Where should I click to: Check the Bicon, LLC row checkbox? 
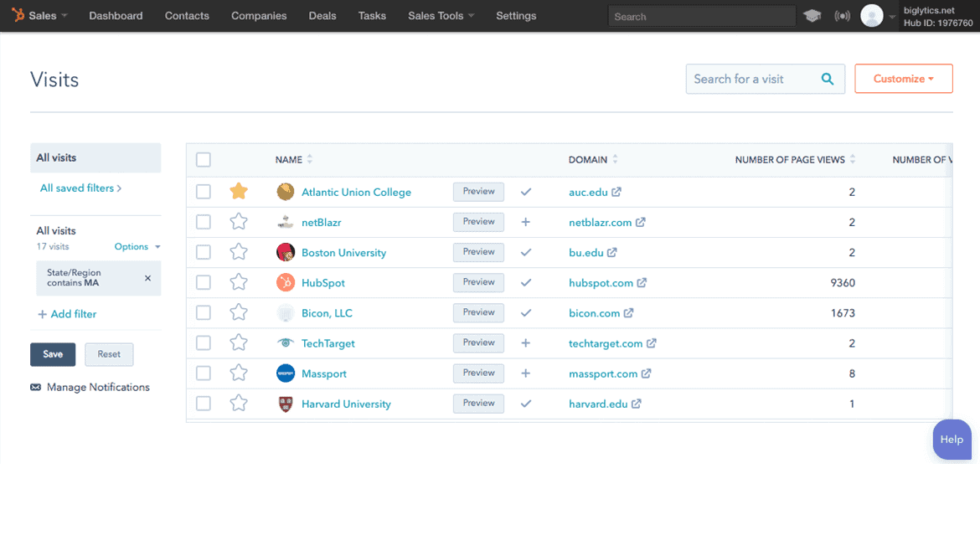(x=204, y=312)
